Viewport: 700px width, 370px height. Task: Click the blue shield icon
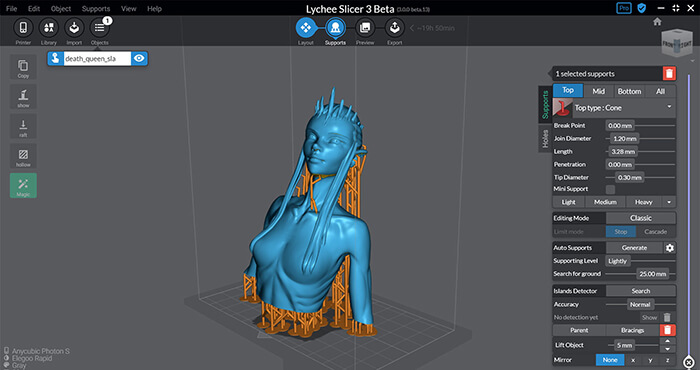tap(642, 8)
